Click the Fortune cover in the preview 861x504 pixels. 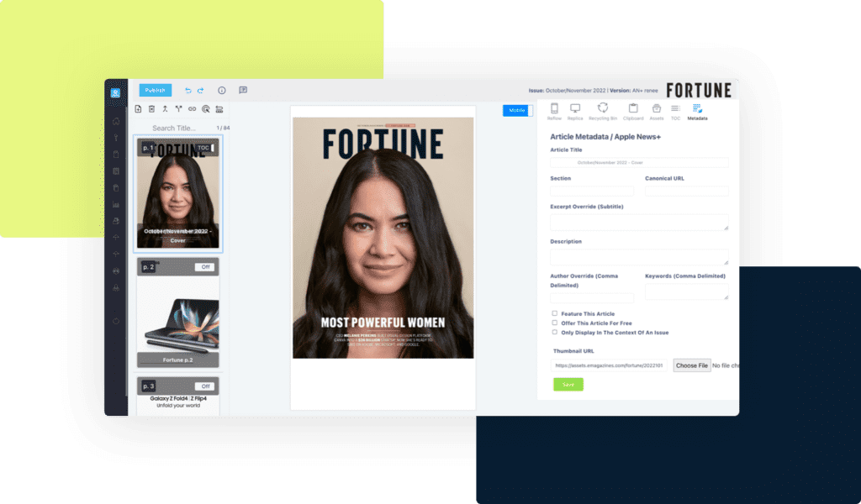383,238
